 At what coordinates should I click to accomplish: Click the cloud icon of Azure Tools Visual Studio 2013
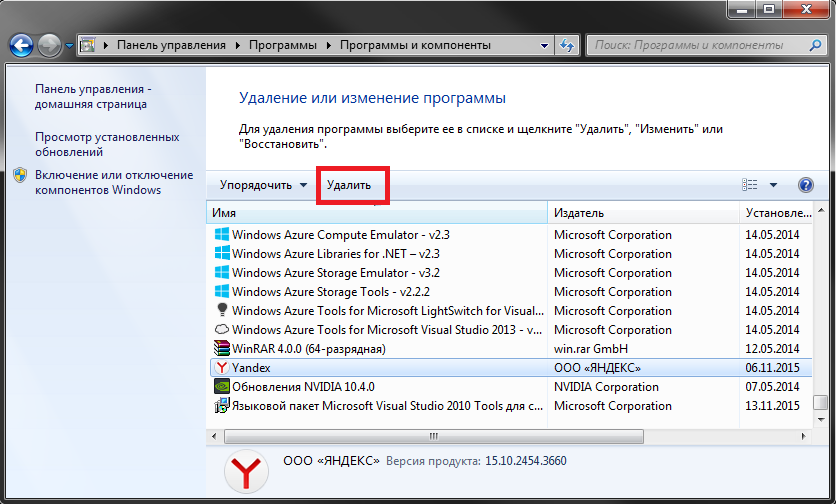point(221,330)
